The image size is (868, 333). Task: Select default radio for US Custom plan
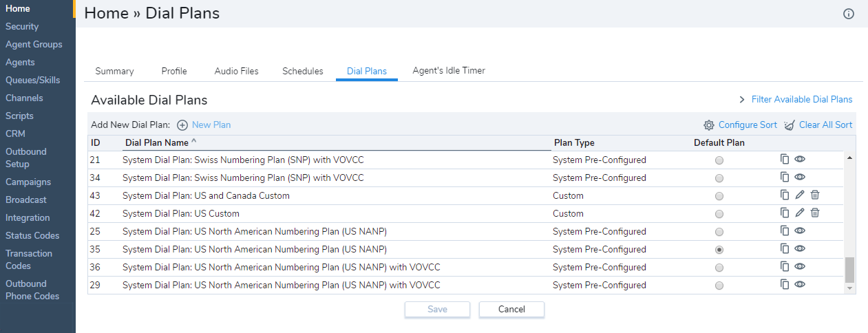click(719, 214)
